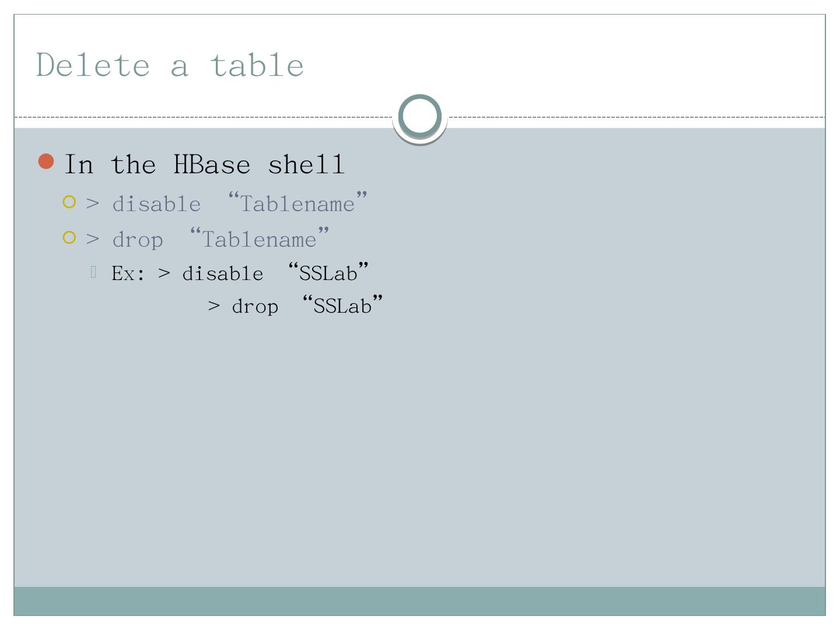This screenshot has height=630, width=840.
Task: Click the word table in the title
Action: coord(257,65)
